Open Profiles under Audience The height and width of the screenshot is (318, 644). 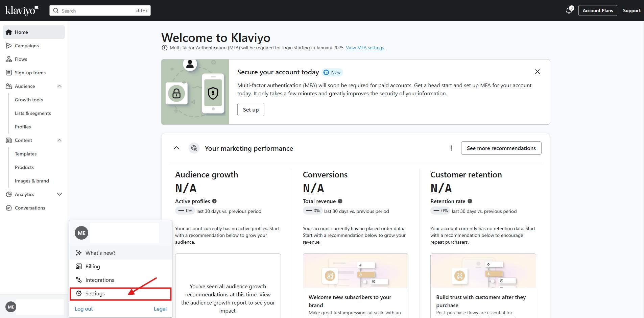click(x=23, y=127)
